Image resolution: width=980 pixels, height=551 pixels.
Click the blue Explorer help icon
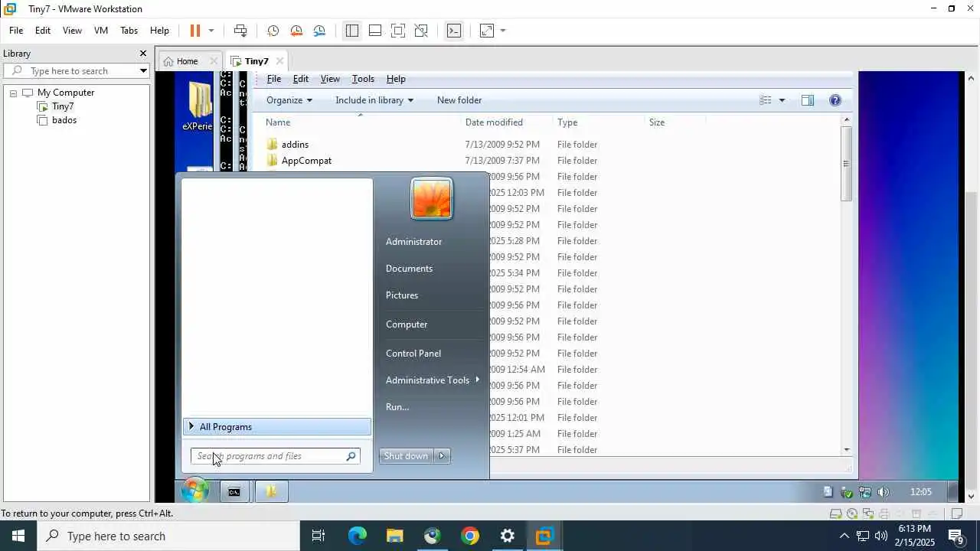(x=835, y=100)
